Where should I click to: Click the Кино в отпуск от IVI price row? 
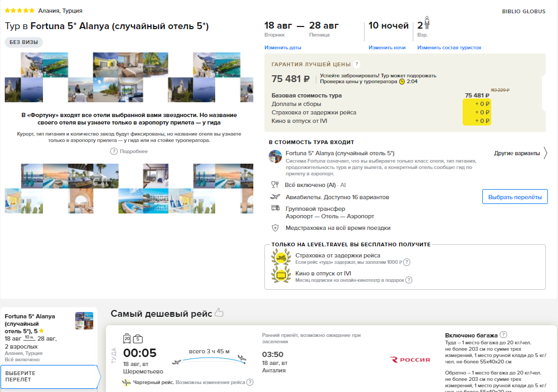(x=380, y=121)
